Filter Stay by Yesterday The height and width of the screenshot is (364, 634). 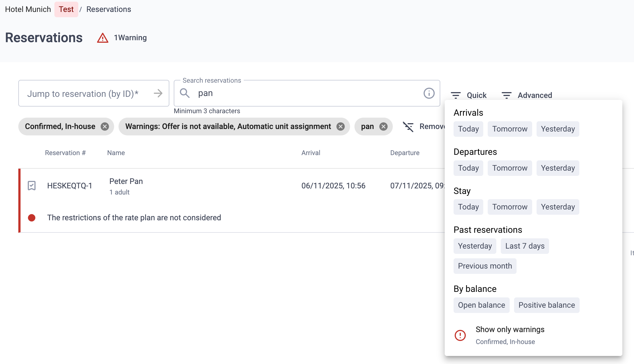[558, 207]
